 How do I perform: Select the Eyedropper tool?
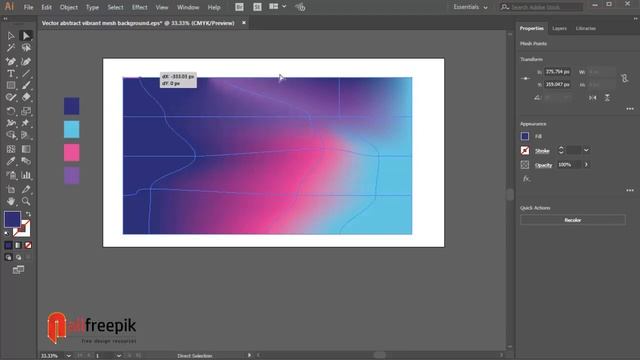(11, 161)
